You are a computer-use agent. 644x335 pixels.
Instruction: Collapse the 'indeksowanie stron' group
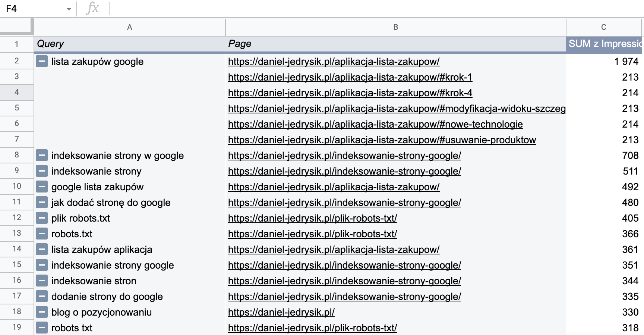[42, 281]
